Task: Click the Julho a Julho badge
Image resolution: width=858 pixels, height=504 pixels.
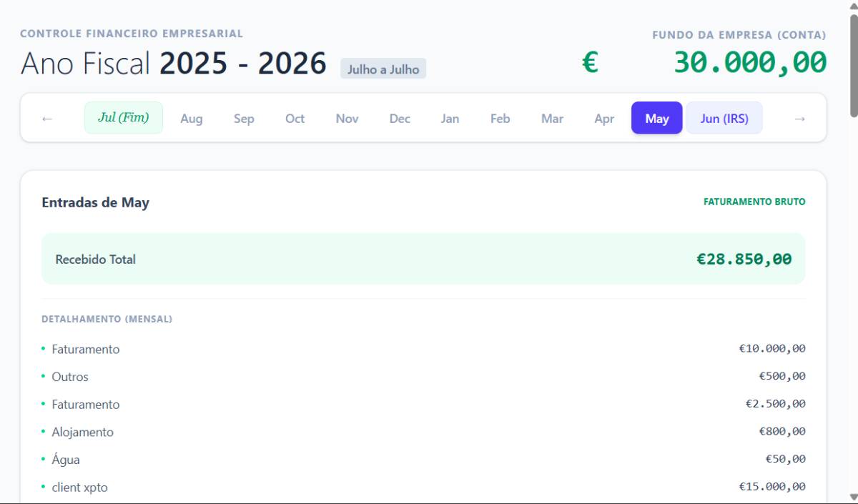Action: (383, 69)
